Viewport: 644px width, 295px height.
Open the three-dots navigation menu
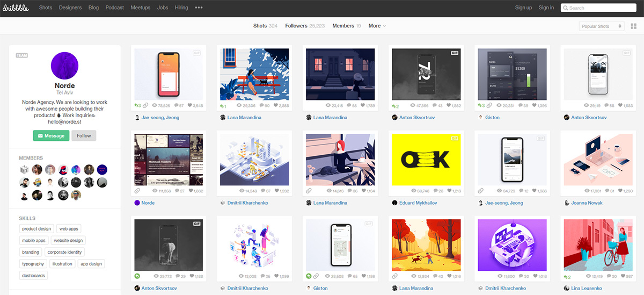click(x=199, y=8)
